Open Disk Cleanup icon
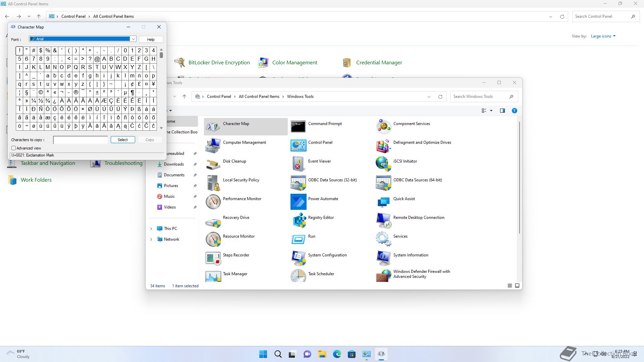This screenshot has width=644, height=362. pyautogui.click(x=213, y=164)
